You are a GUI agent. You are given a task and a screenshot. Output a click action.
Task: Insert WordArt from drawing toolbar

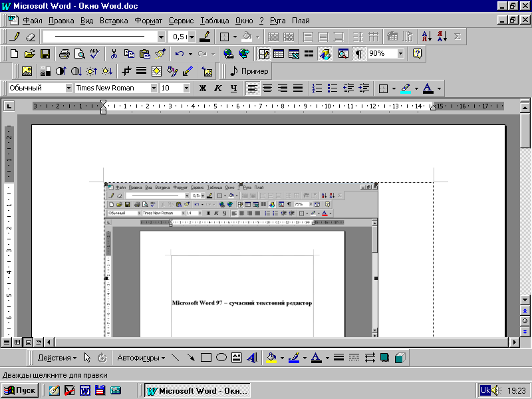pyautogui.click(x=252, y=358)
